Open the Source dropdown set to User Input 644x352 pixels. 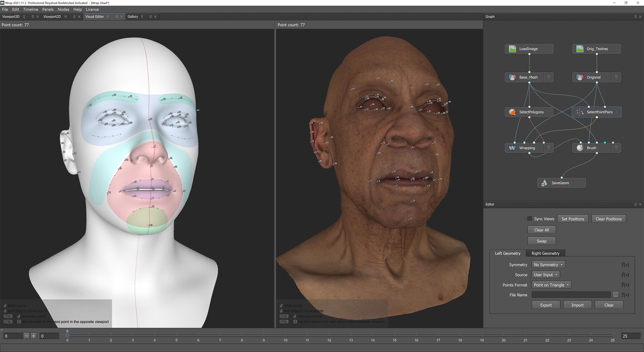click(x=545, y=274)
